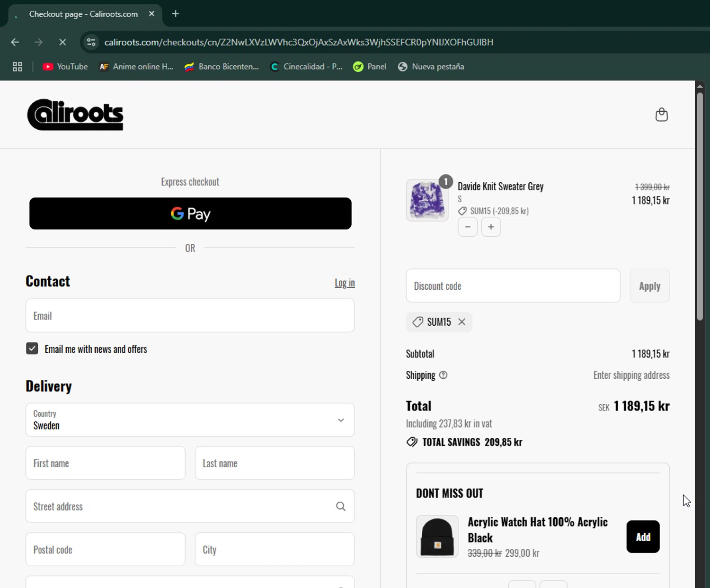The width and height of the screenshot is (710, 588).
Task: Click the browser address bar URL
Action: [x=299, y=42]
